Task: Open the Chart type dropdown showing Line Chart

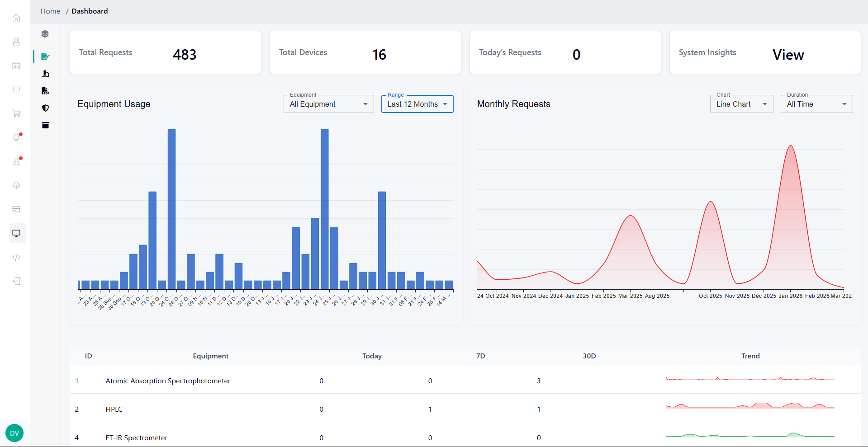Action: click(741, 104)
